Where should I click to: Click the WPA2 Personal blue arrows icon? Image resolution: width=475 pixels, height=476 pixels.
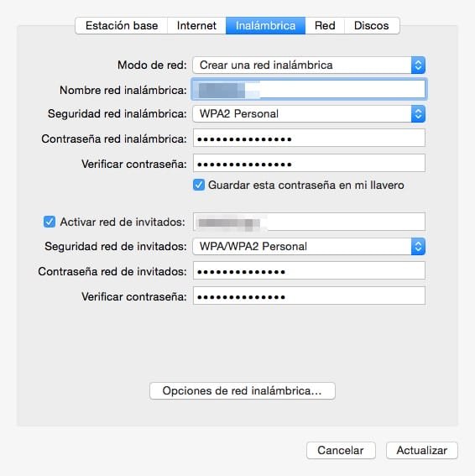click(418, 114)
